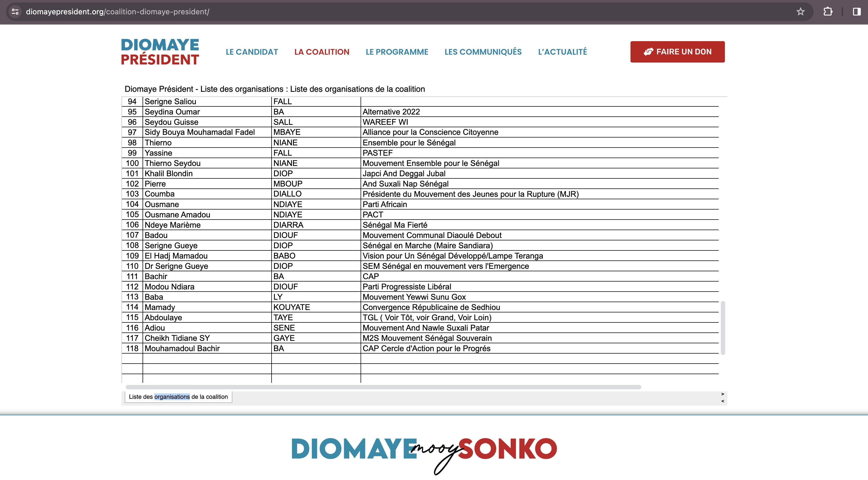Open the Le Candidat menu item
Viewport: 868px width, 480px height.
coord(252,52)
